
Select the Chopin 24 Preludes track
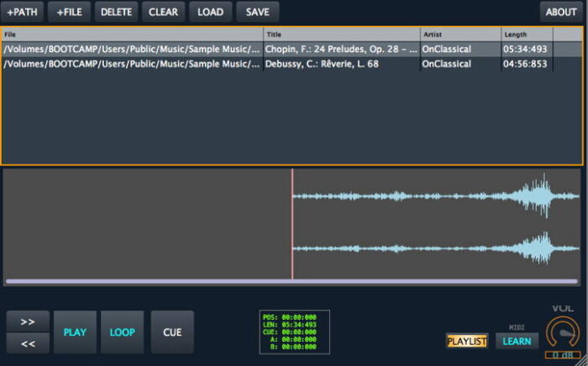point(341,50)
